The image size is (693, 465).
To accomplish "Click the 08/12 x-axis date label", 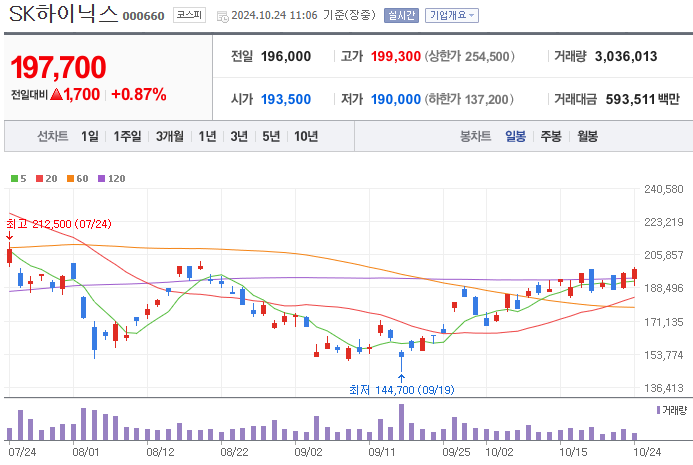I will click(160, 452).
